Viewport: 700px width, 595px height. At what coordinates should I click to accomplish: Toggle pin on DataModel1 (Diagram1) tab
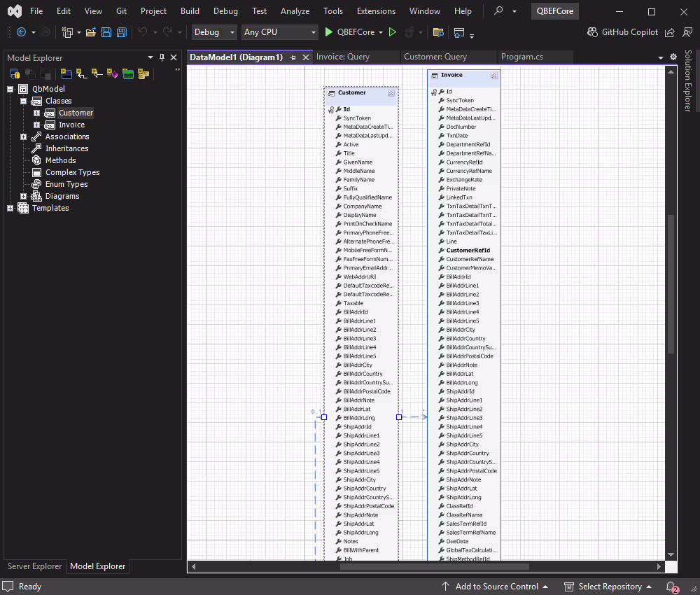293,57
